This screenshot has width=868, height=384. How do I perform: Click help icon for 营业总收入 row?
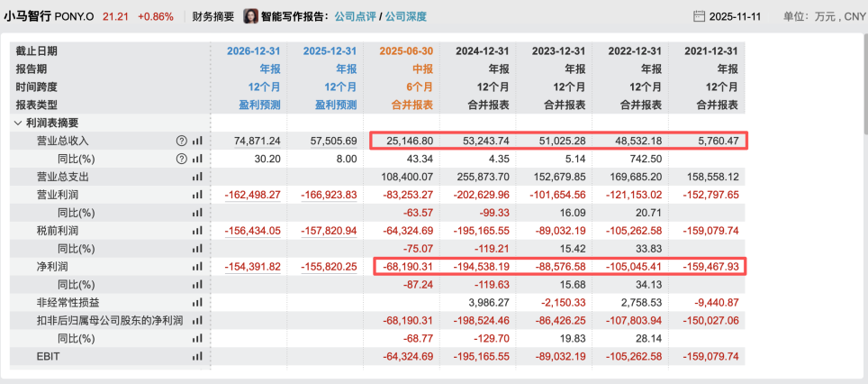tap(181, 142)
